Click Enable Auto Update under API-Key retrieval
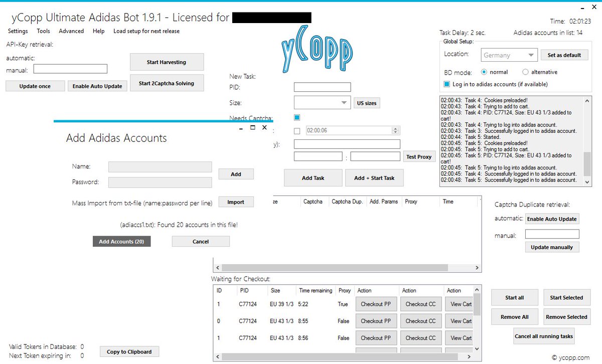Image resolution: width=602 pixels, height=364 pixels. 97,86
